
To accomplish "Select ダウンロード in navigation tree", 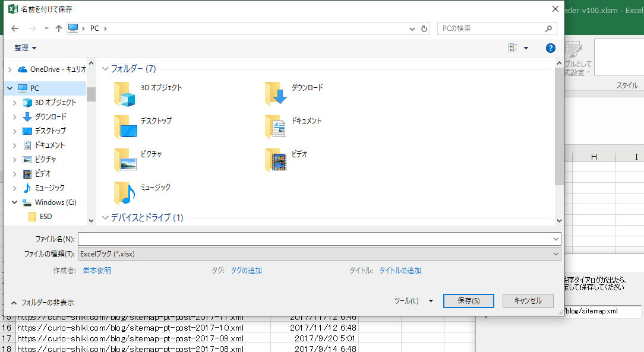I will coord(45,116).
